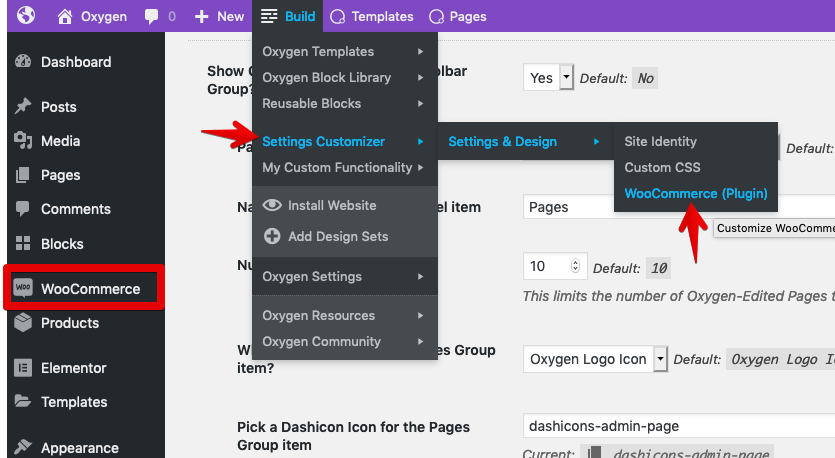Click the stepper arrows on number 10 field
835x458 pixels.
[575, 266]
